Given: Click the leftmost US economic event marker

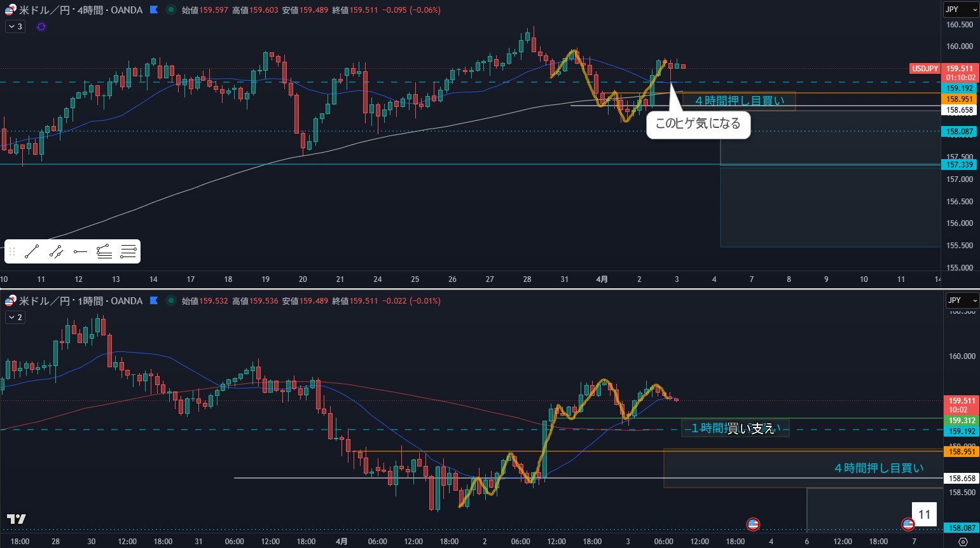Looking at the screenshot, I should 753,524.
